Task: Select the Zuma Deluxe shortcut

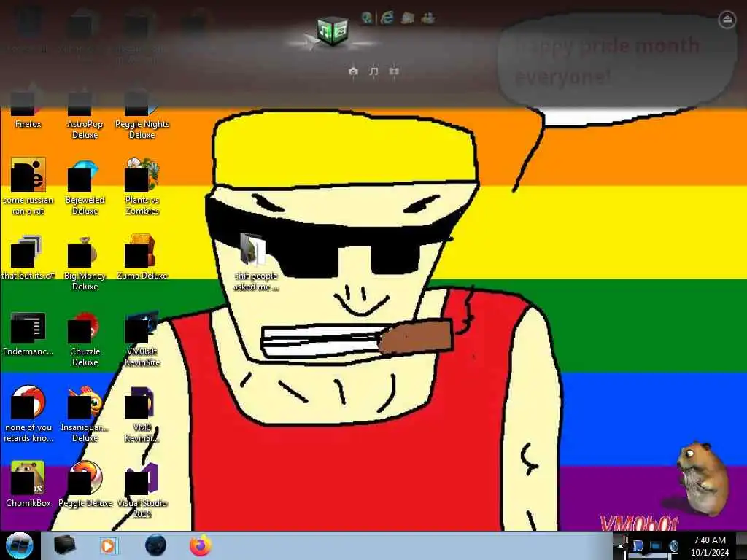Action: point(142,257)
